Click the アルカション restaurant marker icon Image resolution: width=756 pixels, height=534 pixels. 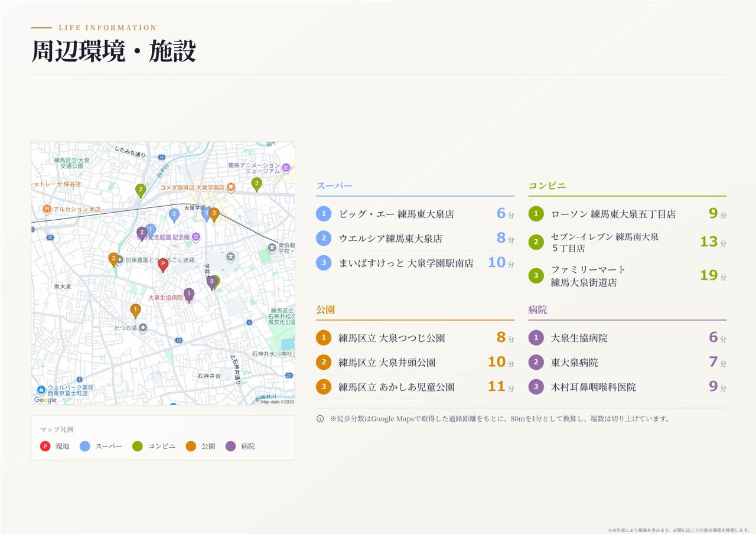[x=47, y=209]
